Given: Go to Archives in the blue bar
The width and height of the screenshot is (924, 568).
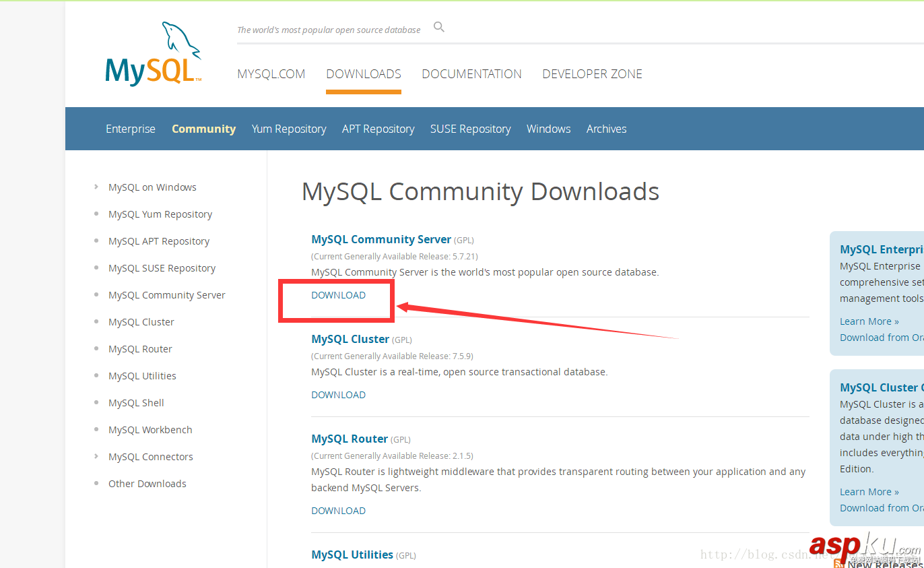Looking at the screenshot, I should [607, 129].
